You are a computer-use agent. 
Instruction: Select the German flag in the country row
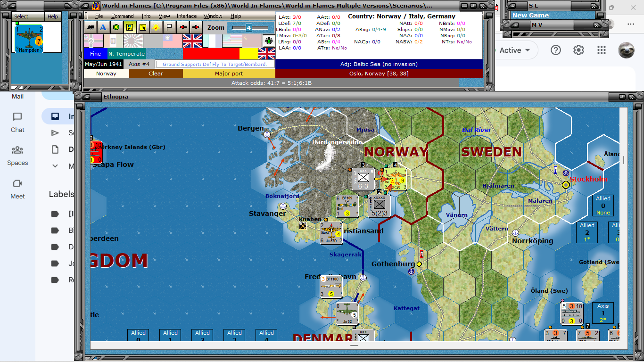[93, 41]
